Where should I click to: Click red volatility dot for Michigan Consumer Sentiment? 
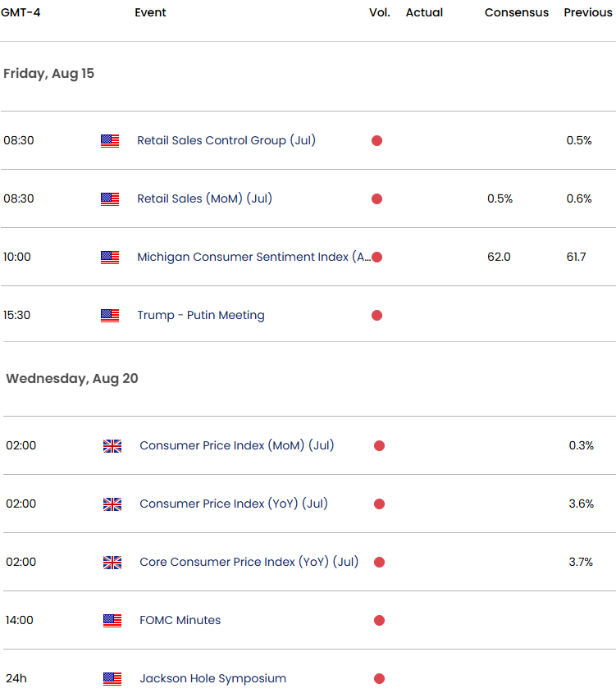(x=377, y=258)
